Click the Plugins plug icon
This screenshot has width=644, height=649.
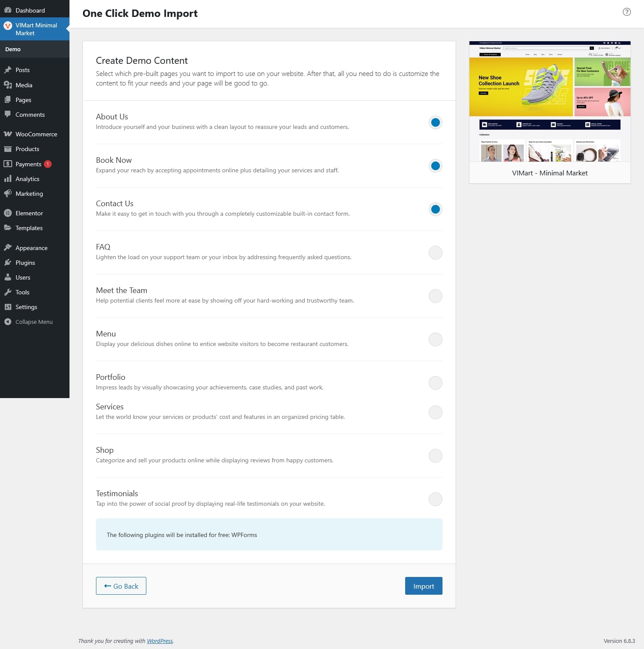[8, 263]
